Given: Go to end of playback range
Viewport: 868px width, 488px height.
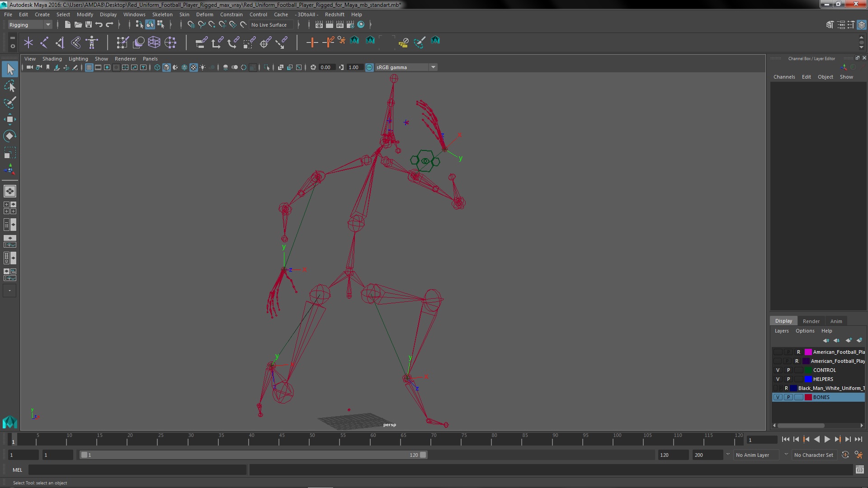Looking at the screenshot, I should tap(859, 439).
